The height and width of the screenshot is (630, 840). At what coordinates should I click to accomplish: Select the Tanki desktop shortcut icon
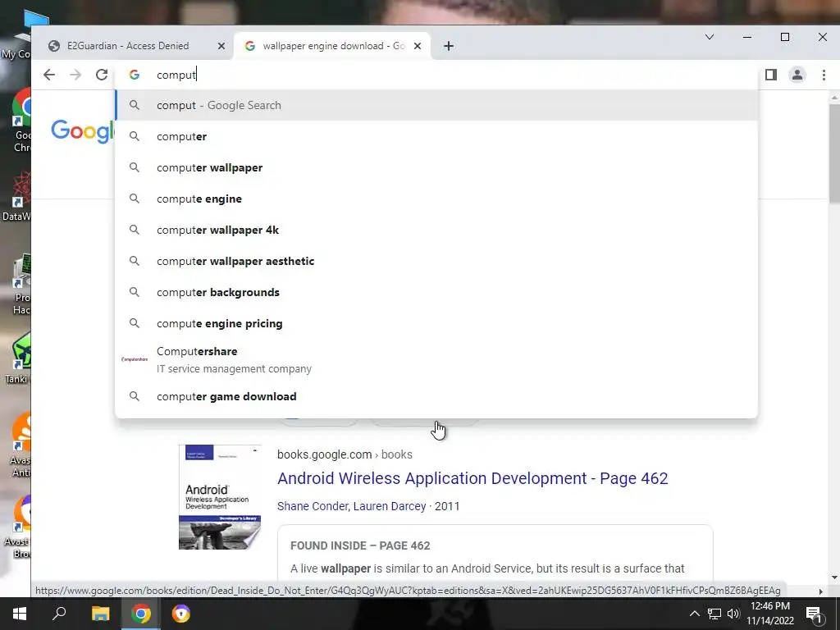[21, 358]
